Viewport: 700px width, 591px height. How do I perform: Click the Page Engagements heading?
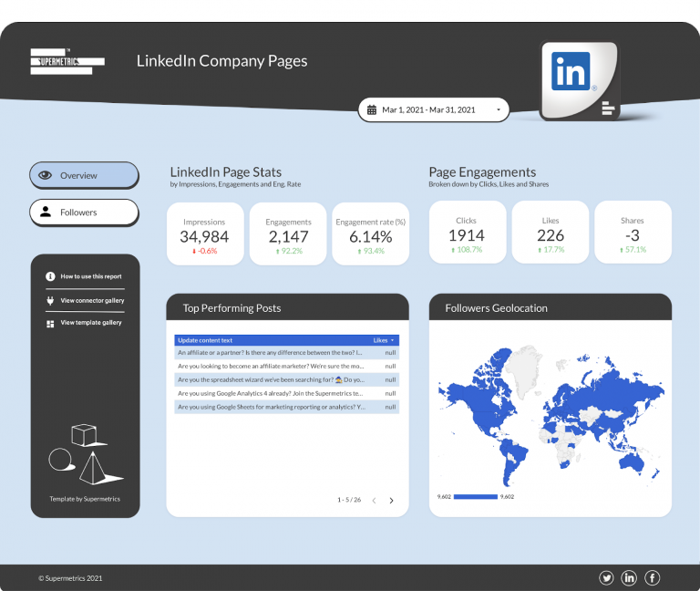tap(482, 172)
